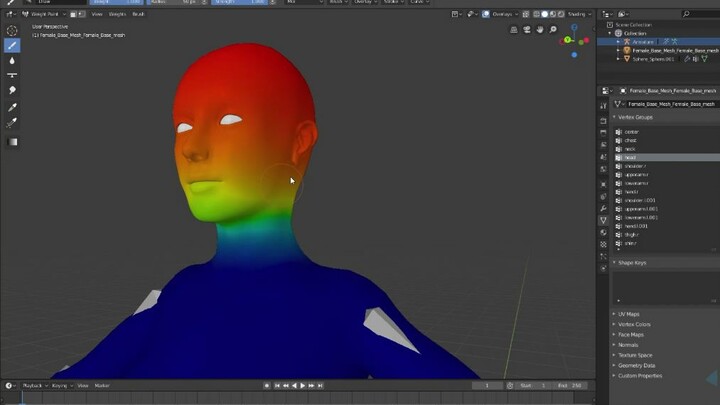Open the Keying menu in timeline
Image resolution: width=720 pixels, height=405 pixels.
coord(62,386)
